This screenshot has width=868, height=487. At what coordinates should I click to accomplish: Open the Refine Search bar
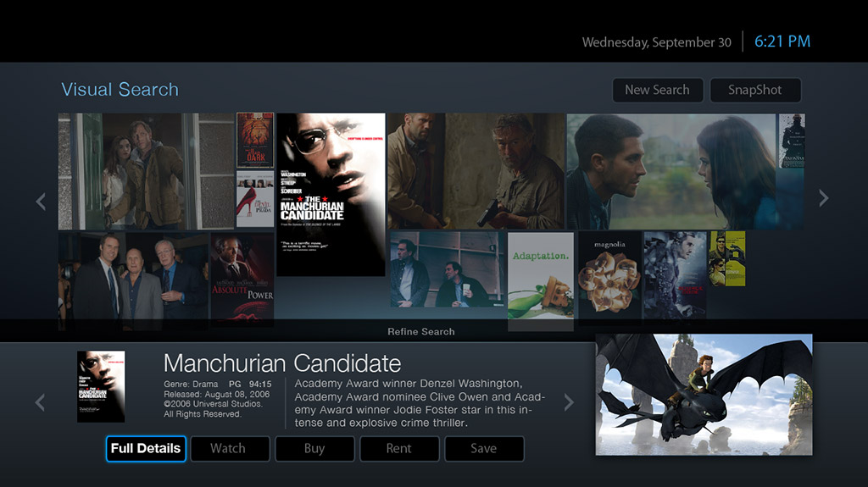[x=420, y=331]
